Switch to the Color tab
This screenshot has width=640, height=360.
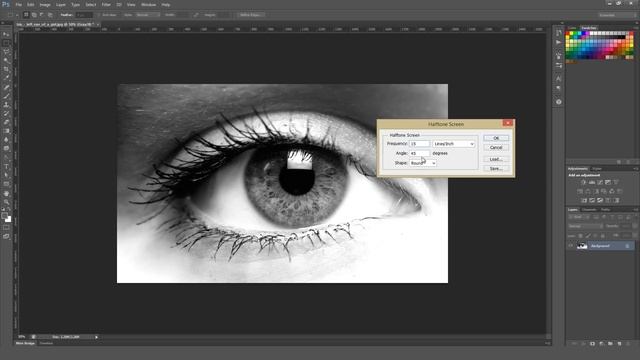[572, 28]
